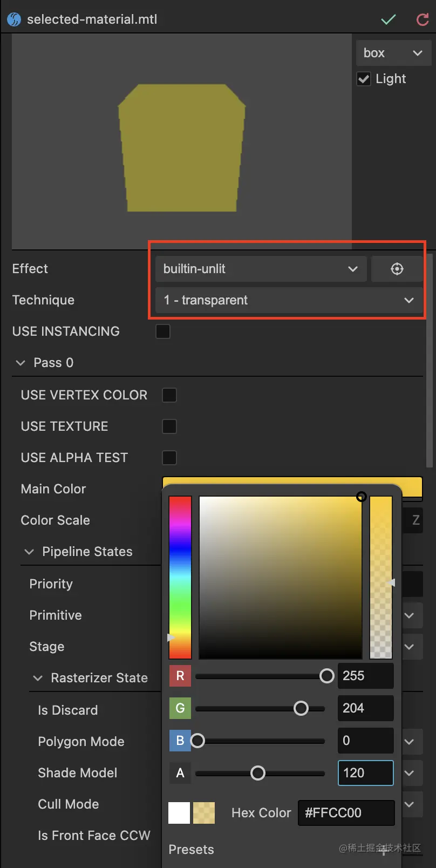This screenshot has width=436, height=868.
Task: Open the Shade Model dropdown arrow
Action: pyautogui.click(x=410, y=773)
